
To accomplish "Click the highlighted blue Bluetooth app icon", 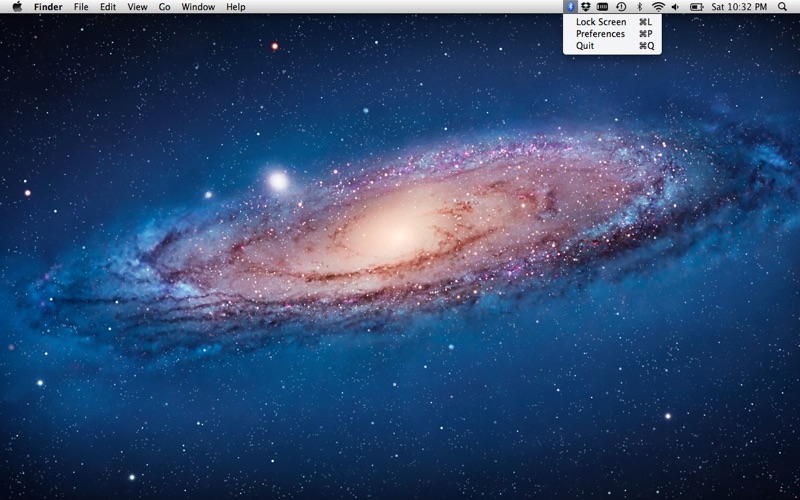I will click(x=571, y=7).
